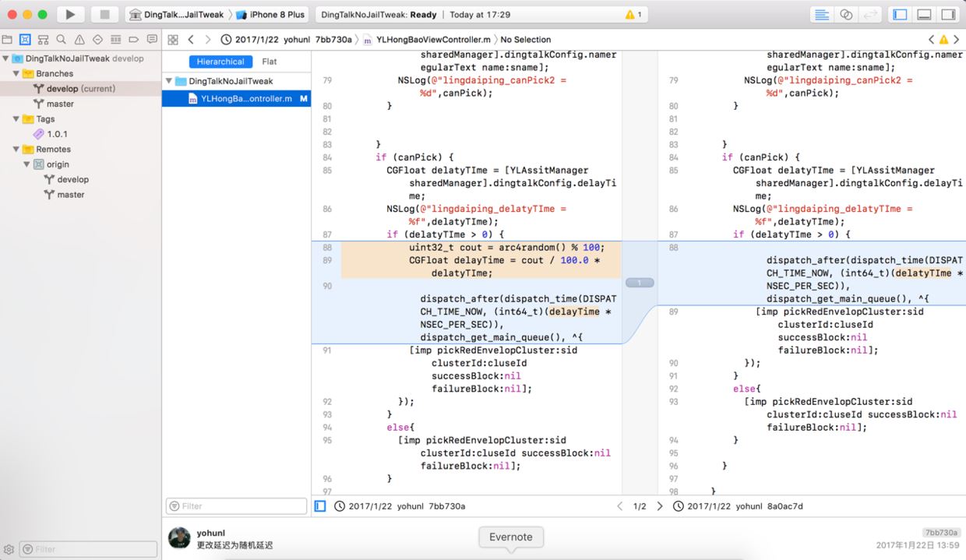
Task: Switch to the Flat tab
Action: (x=270, y=62)
